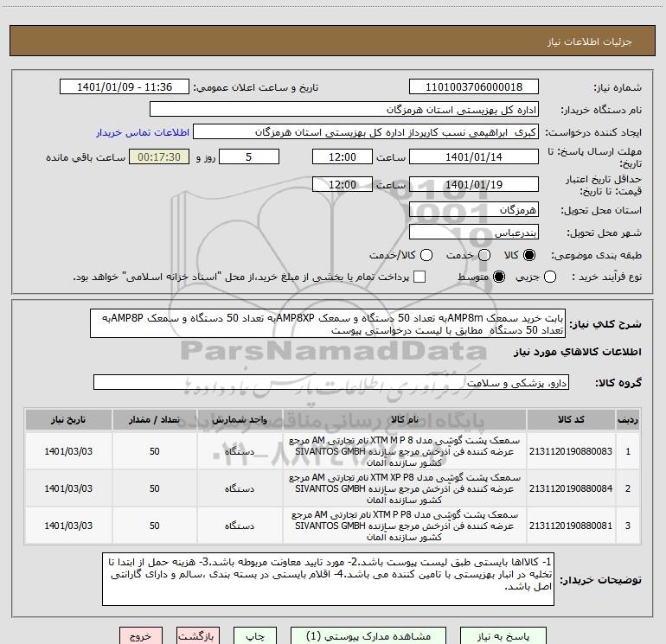The height and width of the screenshot is (644, 666).
Task: Click the remaining time field 00:17:30
Action: (159, 156)
